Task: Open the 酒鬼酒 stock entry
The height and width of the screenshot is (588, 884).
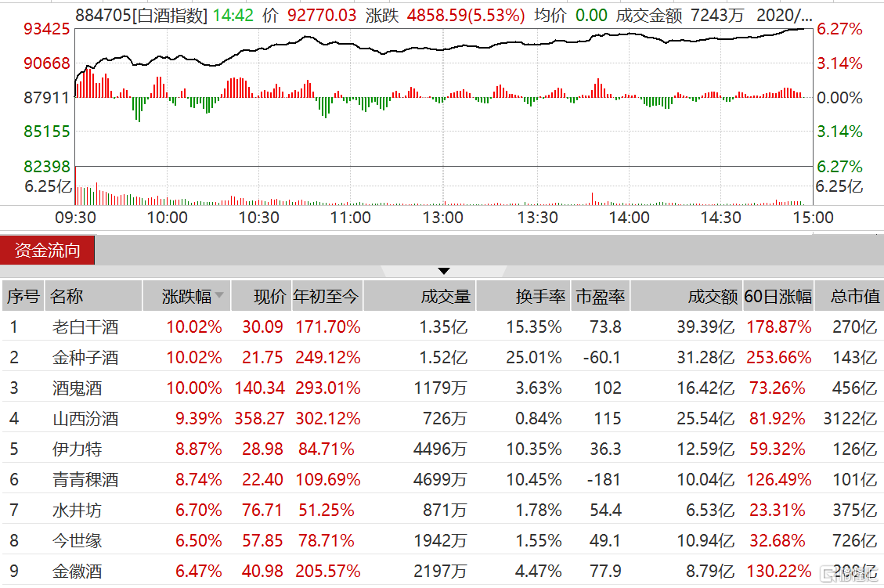Action: click(x=78, y=388)
